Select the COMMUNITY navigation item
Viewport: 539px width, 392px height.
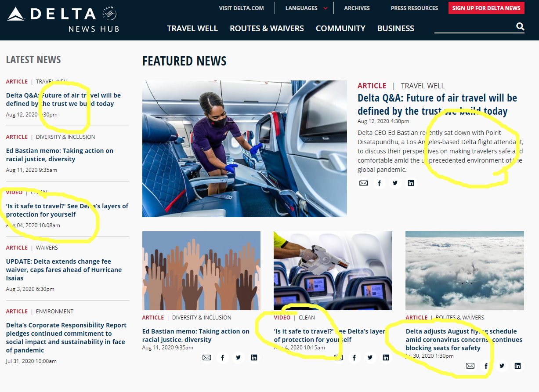click(340, 28)
